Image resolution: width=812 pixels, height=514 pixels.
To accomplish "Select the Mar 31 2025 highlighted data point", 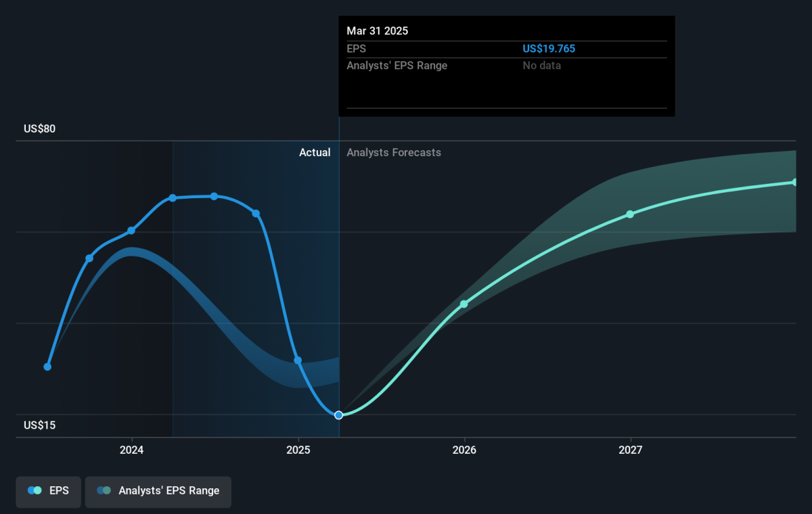I will (339, 415).
